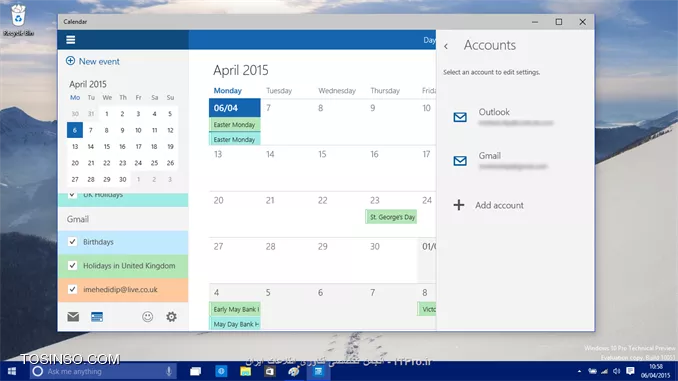Open first Easter Monday green event
Viewport: 678px width, 381px height.
[x=235, y=125]
